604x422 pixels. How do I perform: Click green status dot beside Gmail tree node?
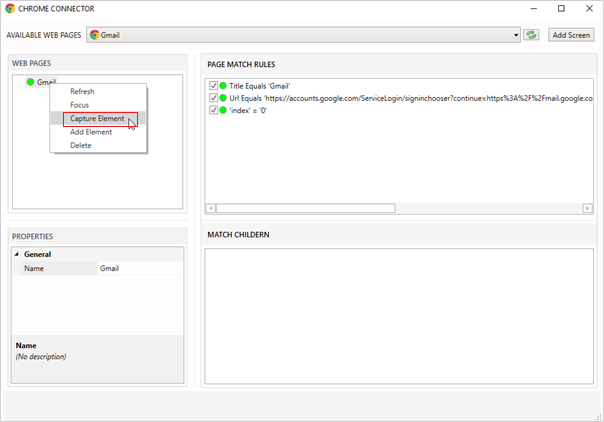pyautogui.click(x=30, y=82)
